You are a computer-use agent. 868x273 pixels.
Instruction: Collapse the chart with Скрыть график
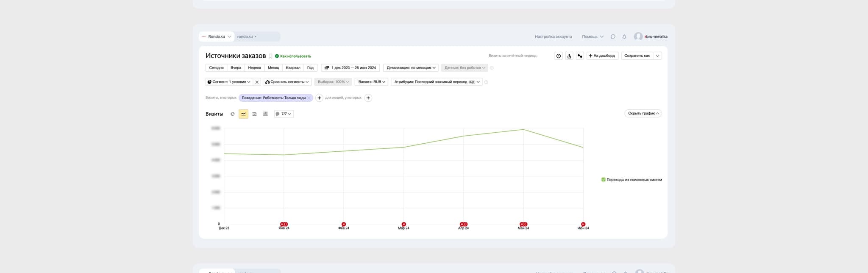coord(643,114)
